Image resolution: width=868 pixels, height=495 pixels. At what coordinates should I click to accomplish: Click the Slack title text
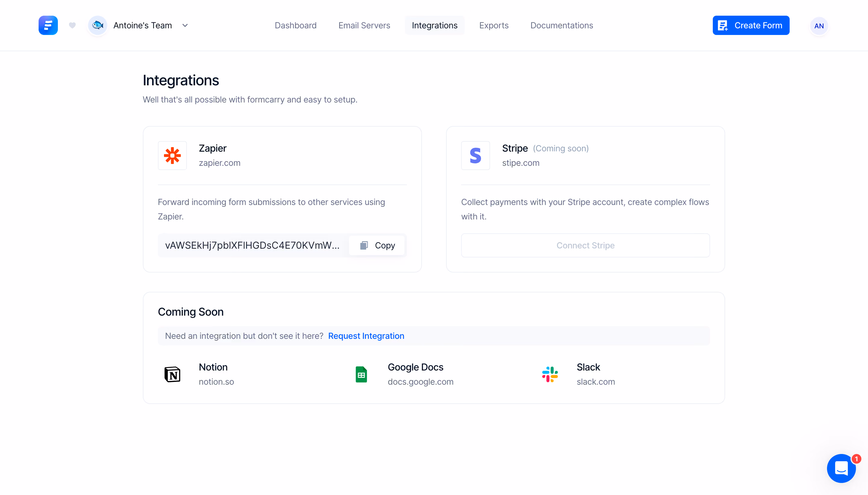(588, 367)
